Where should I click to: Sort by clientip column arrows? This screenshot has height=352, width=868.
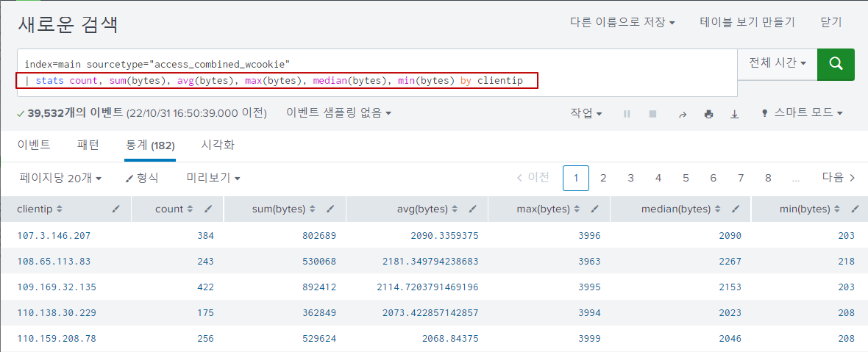click(x=60, y=209)
